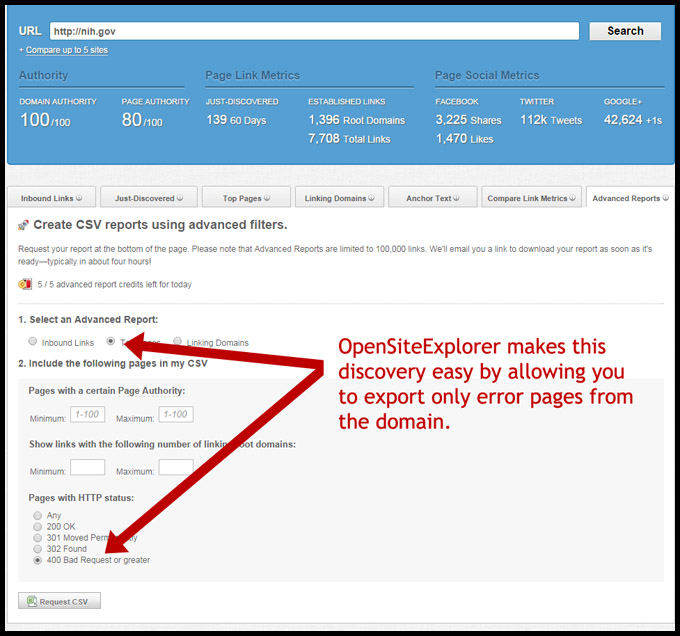Image resolution: width=680 pixels, height=636 pixels.
Task: Click the Minimum Page Authority input box
Action: [87, 414]
